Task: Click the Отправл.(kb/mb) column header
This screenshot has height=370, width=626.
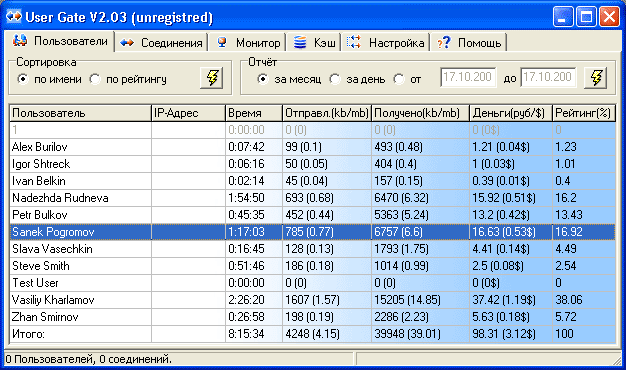Action: (x=327, y=113)
